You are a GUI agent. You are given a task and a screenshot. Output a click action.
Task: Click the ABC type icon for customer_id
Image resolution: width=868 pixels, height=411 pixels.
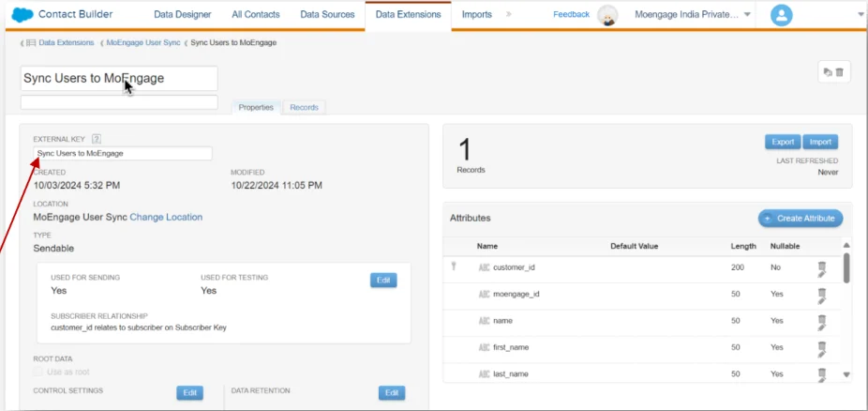click(484, 267)
